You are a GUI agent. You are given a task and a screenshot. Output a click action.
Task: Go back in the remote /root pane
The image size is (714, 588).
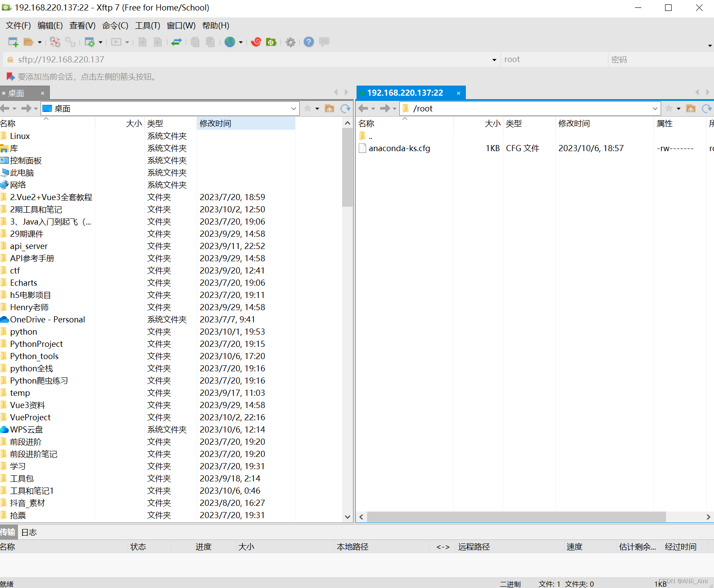(363, 108)
